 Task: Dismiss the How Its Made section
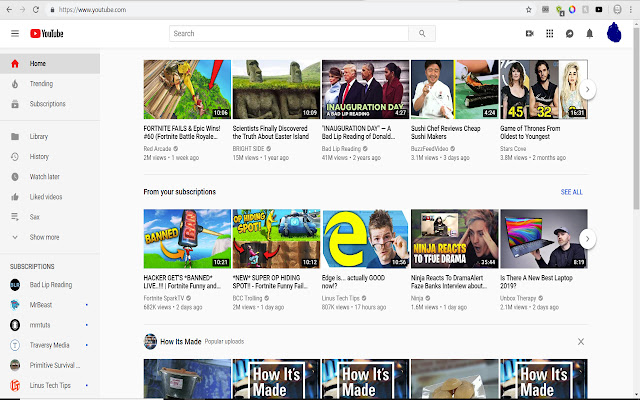point(581,342)
